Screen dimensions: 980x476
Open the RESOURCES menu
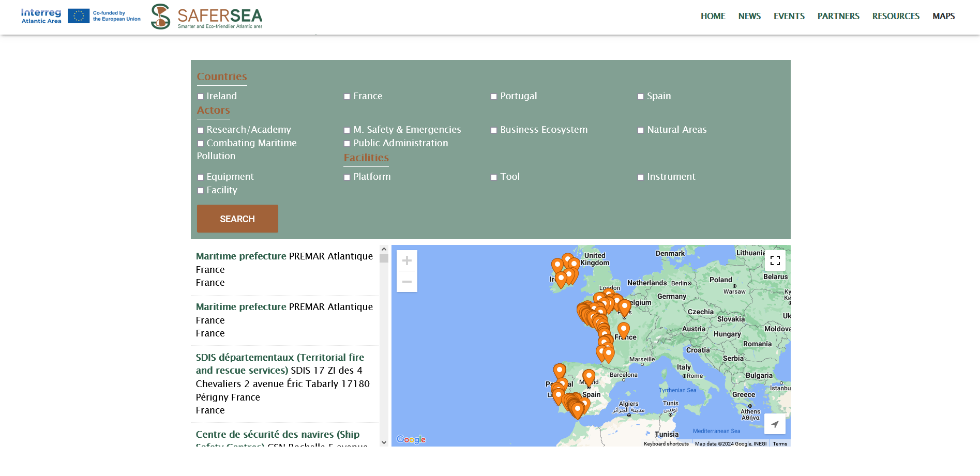point(896,16)
